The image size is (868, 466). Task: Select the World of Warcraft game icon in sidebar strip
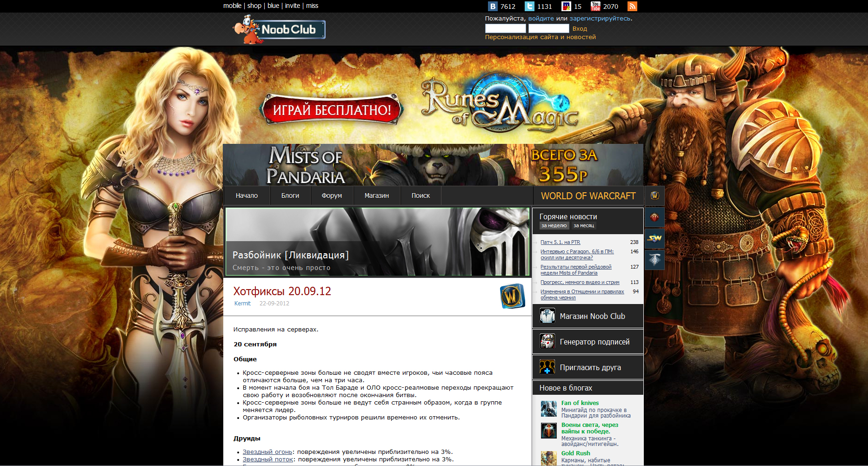click(654, 196)
